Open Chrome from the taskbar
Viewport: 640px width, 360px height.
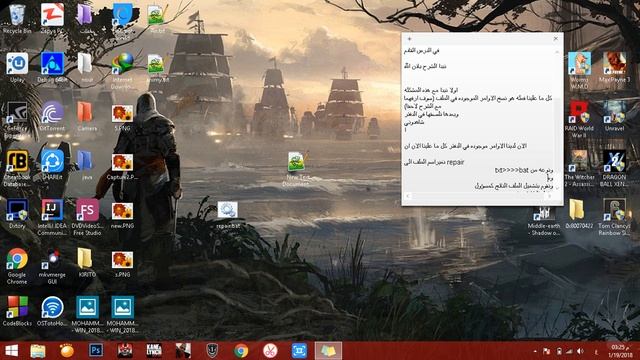click(x=241, y=351)
